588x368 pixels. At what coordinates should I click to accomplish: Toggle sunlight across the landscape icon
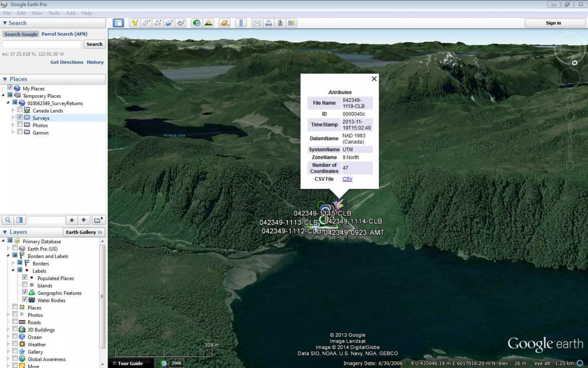coord(208,23)
